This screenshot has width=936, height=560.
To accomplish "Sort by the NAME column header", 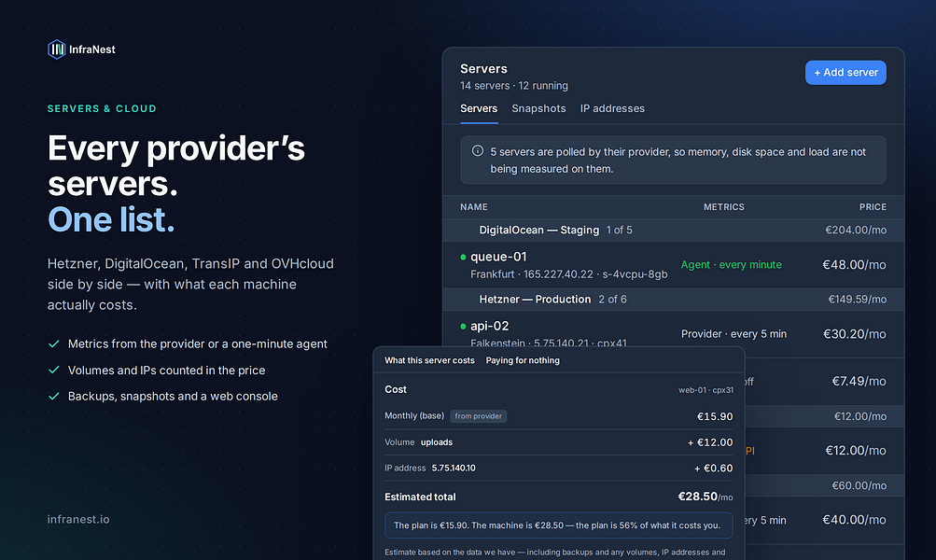I will (474, 207).
